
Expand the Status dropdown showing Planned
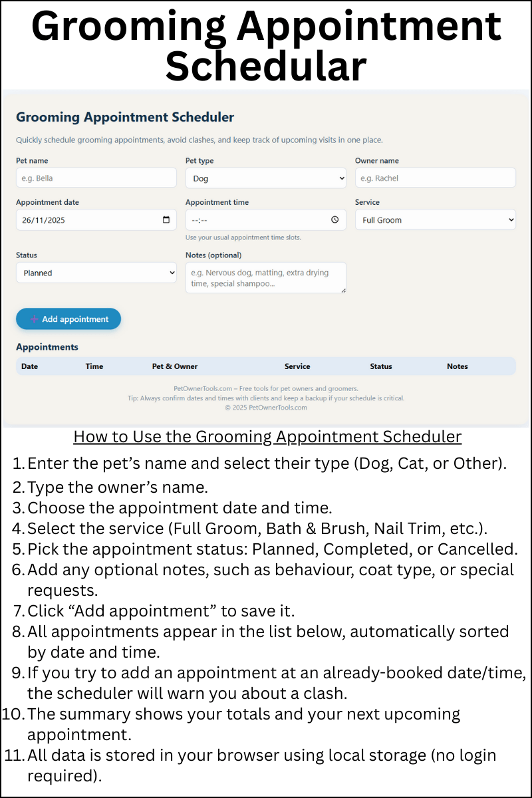click(x=96, y=273)
